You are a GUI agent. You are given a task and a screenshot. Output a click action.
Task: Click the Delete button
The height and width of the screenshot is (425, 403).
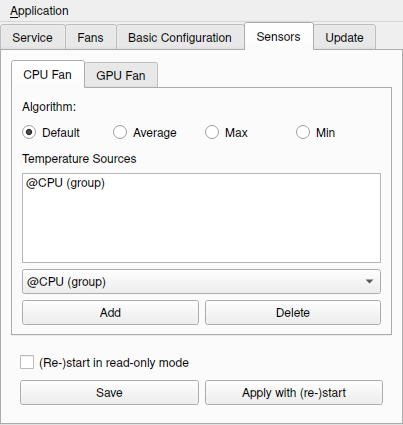click(x=293, y=313)
